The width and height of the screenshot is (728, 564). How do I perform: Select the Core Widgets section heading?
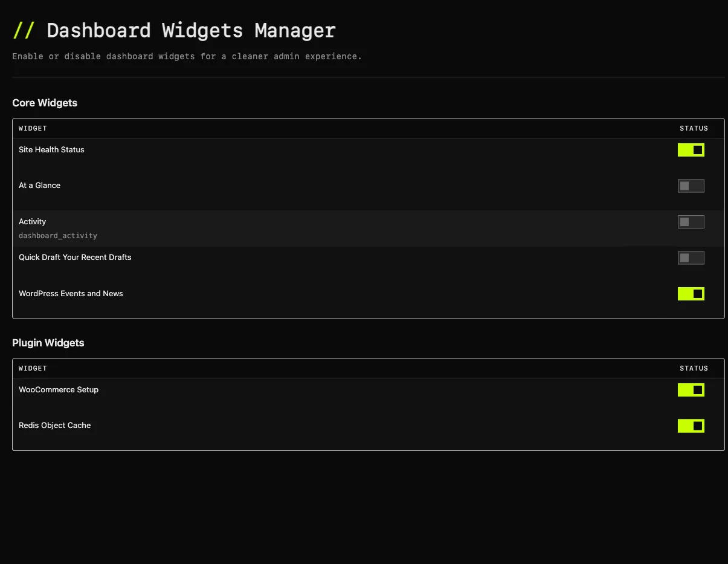pyautogui.click(x=45, y=103)
